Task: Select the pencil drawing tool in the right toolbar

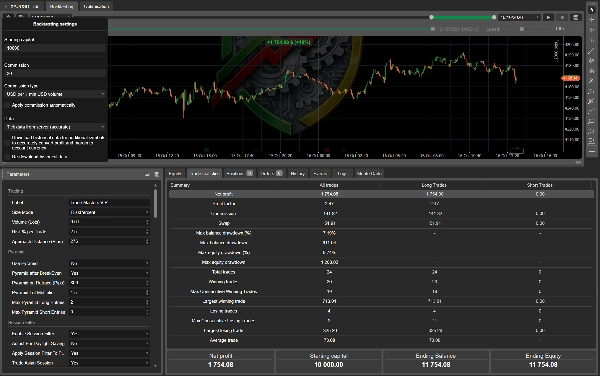Action: (x=592, y=81)
